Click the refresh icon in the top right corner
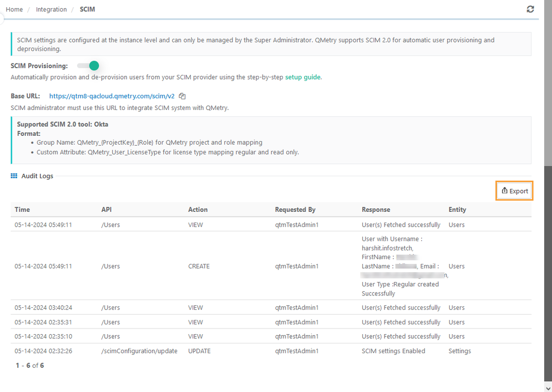The width and height of the screenshot is (552, 392). (x=530, y=9)
